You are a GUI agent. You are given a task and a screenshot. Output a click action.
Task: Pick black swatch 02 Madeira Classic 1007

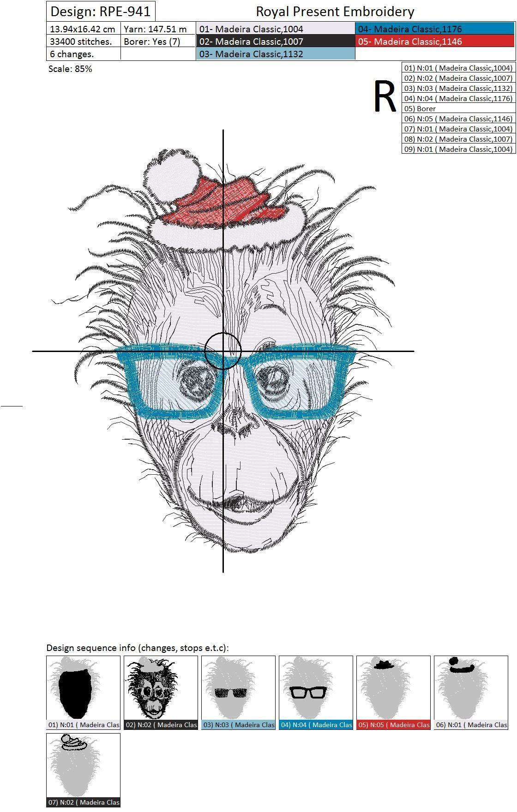point(276,42)
